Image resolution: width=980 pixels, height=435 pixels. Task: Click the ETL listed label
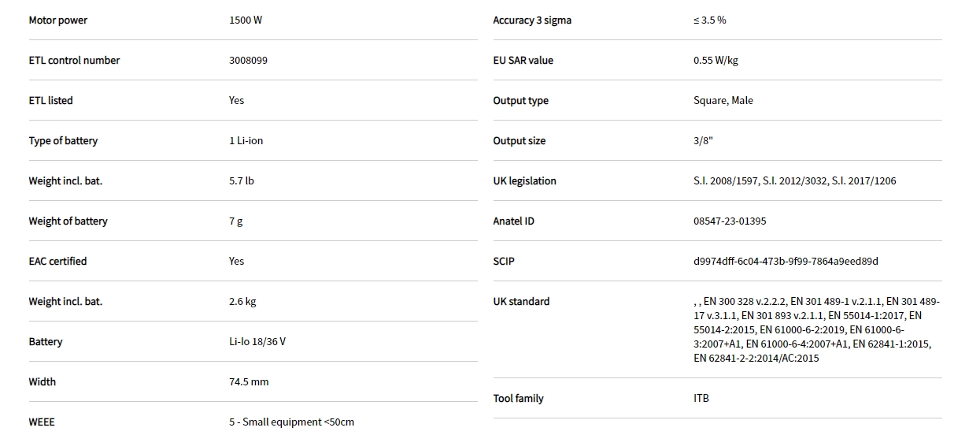[50, 101]
